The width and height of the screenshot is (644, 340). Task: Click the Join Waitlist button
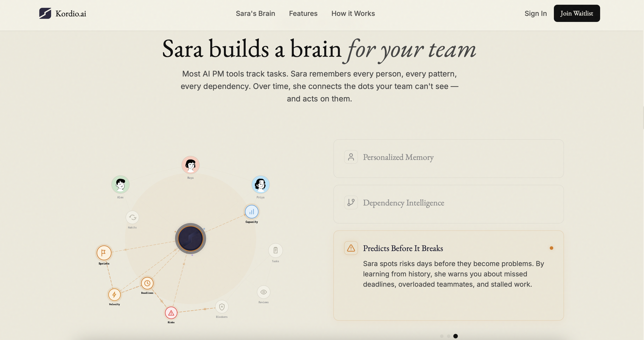click(576, 13)
